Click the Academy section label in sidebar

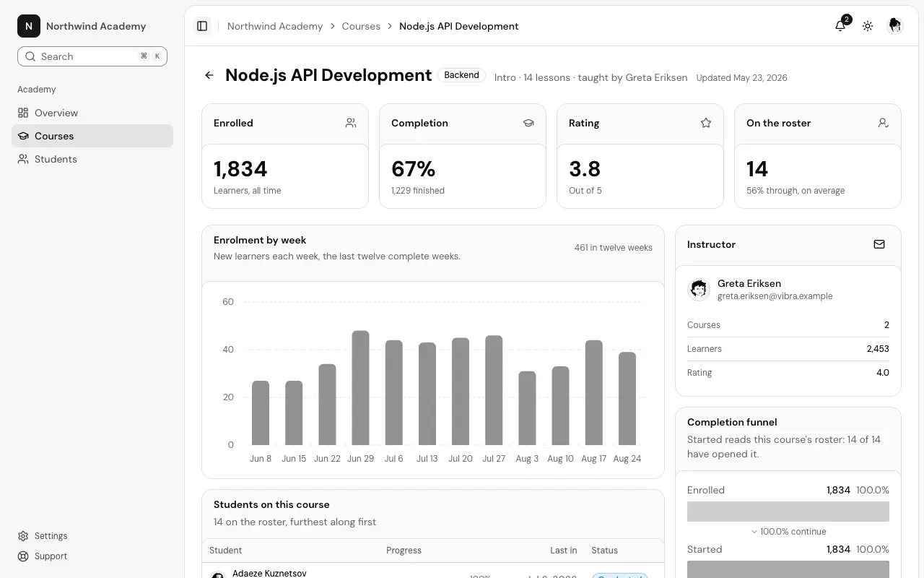click(x=37, y=90)
